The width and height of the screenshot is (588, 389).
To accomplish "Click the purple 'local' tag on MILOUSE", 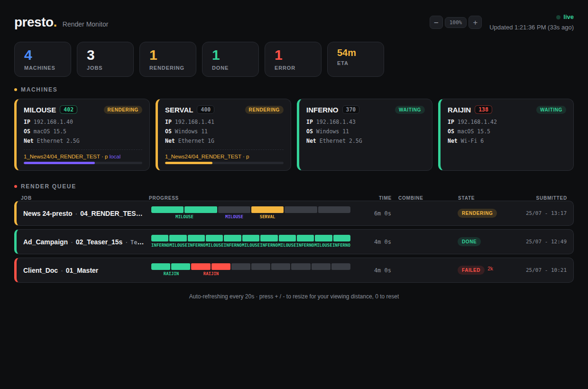I will 115,157.
